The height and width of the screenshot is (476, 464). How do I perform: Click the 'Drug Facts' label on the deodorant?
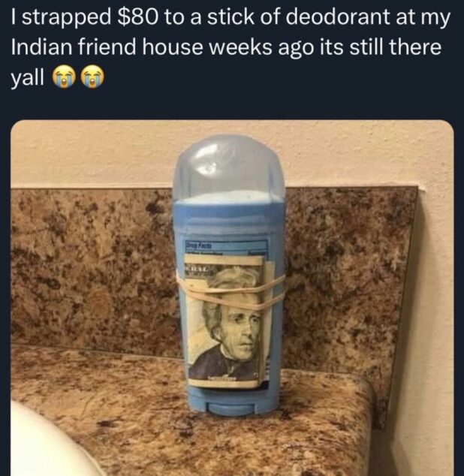pos(198,245)
